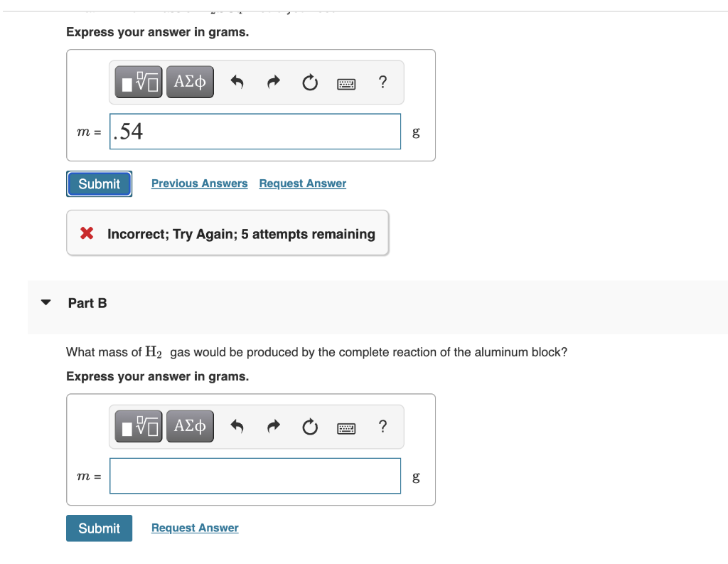Undo the last edit in Part A answer box
The width and height of the screenshot is (728, 564).
(237, 82)
